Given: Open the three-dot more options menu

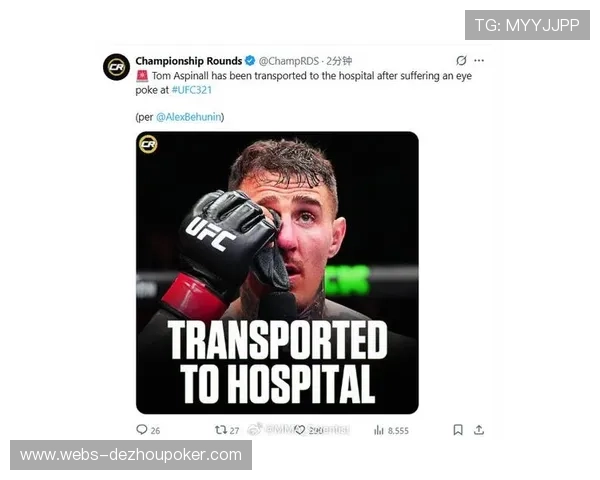Looking at the screenshot, I should 479,60.
